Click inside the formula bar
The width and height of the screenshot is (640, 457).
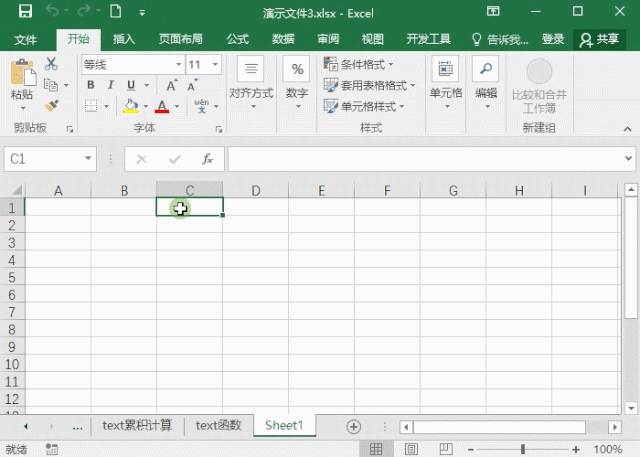coord(424,159)
